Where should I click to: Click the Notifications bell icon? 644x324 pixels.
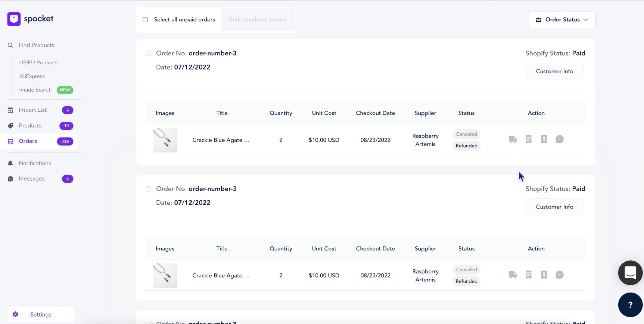(10, 163)
